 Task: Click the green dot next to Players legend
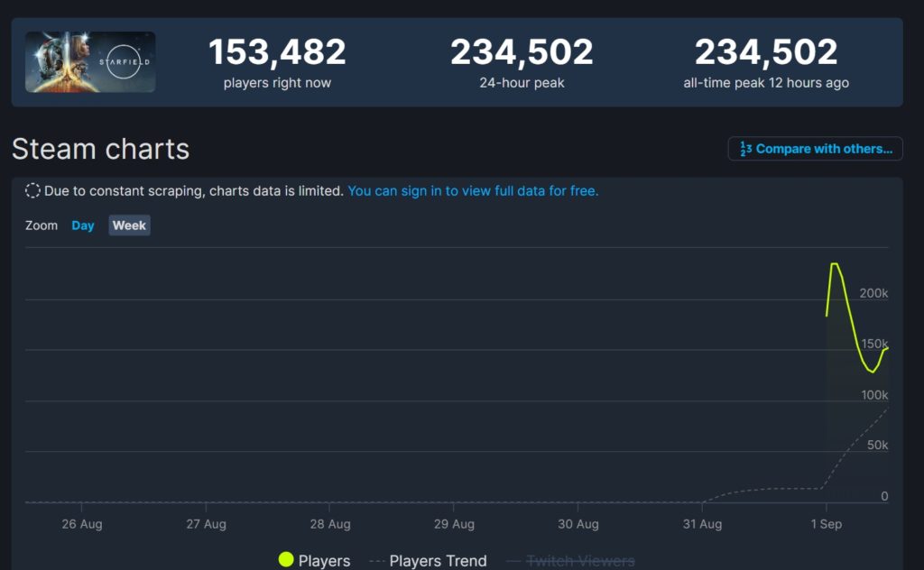tap(287, 560)
